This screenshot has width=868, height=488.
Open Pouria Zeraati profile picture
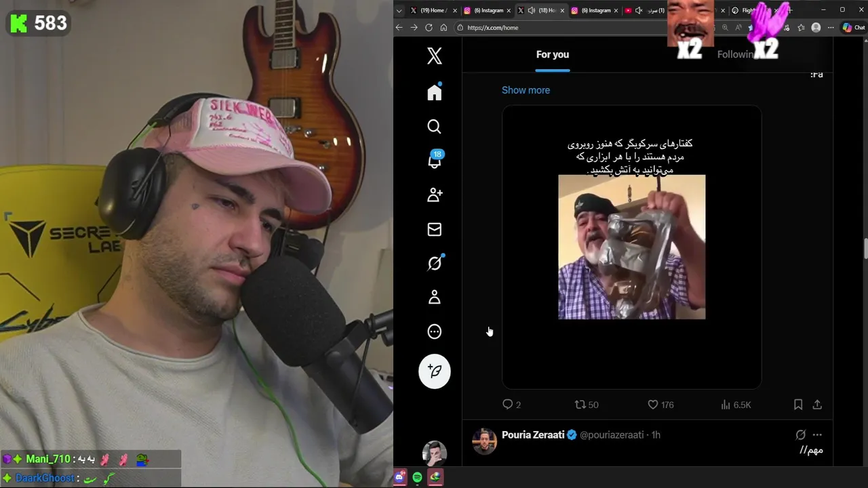point(484,441)
